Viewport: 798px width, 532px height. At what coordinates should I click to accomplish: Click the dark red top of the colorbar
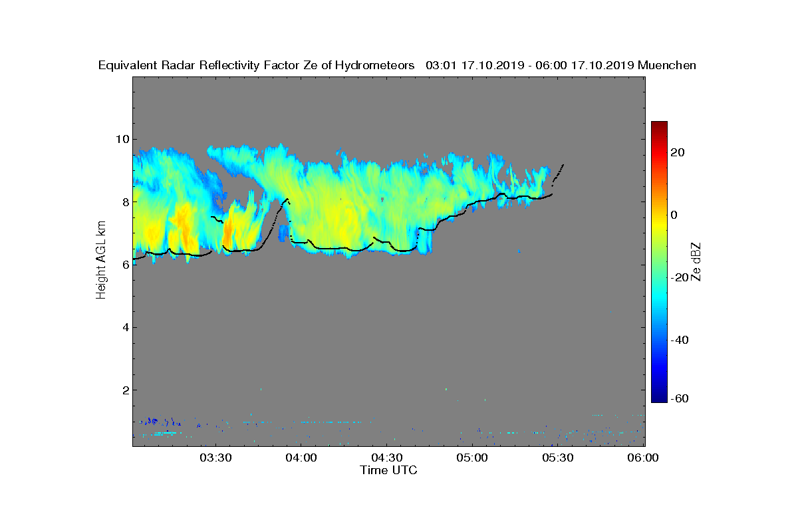coord(659,126)
